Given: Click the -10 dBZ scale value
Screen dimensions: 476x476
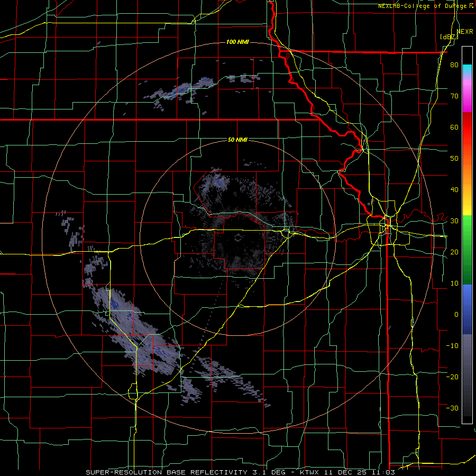Looking at the screenshot, I should tap(452, 346).
